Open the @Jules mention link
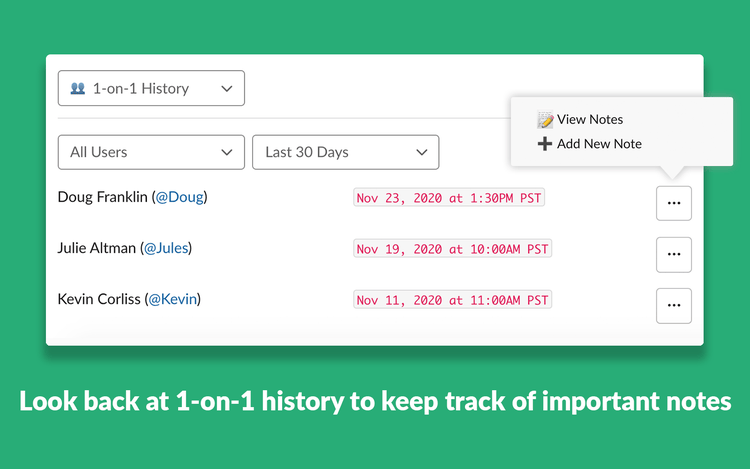750x469 pixels. pos(166,248)
